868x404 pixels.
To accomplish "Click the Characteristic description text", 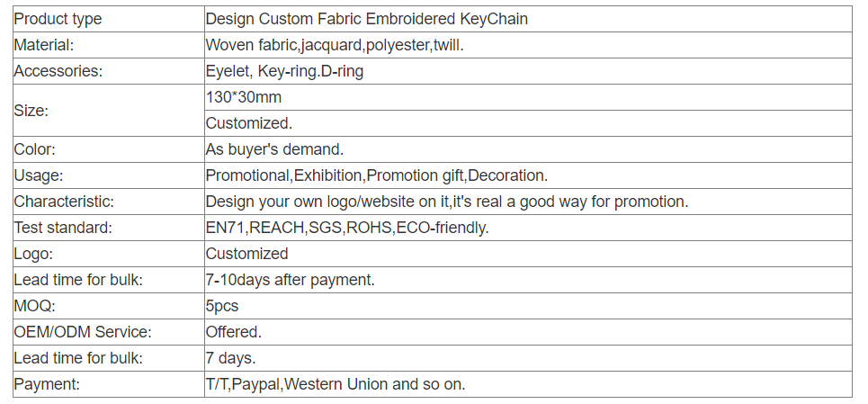I will pos(447,202).
